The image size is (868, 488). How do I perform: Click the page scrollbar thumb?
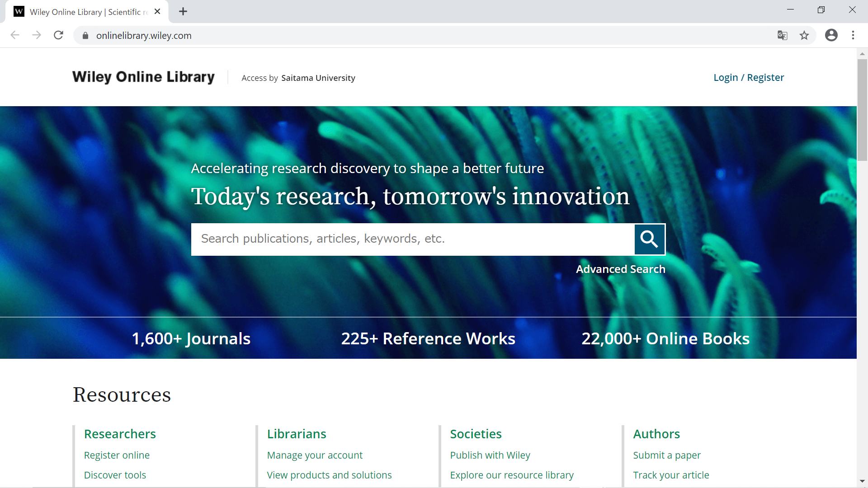tap(862, 110)
